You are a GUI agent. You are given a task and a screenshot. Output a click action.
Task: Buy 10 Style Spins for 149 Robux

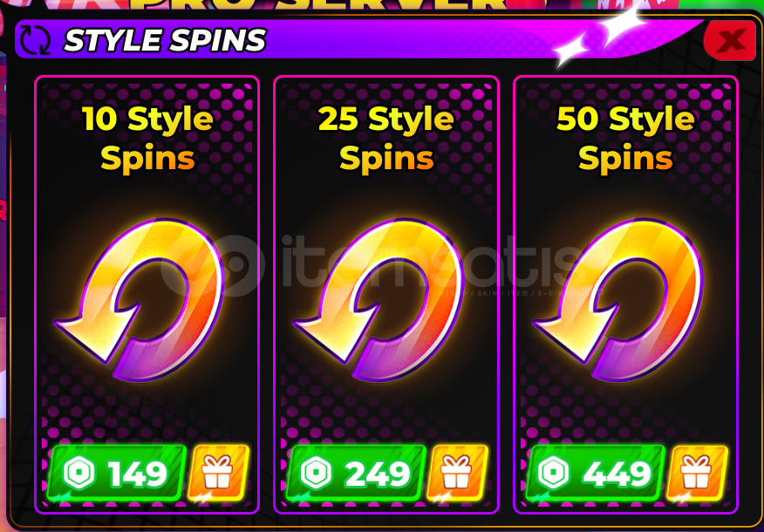tap(117, 473)
